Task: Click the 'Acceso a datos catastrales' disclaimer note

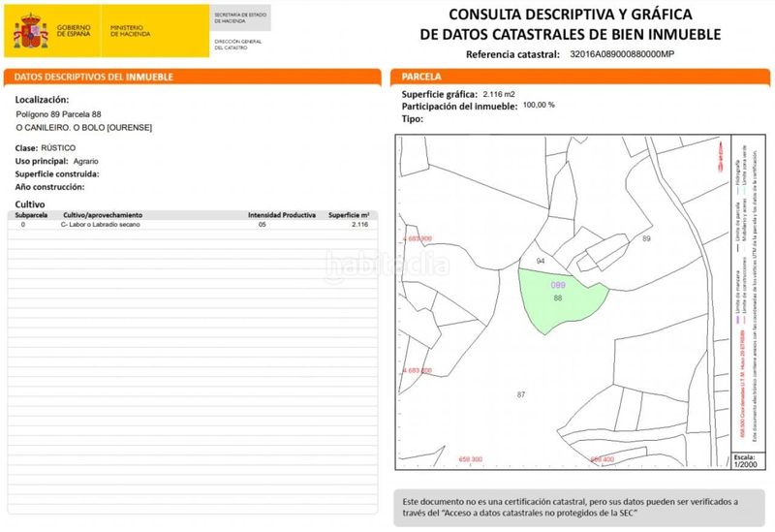Action: coord(579,508)
